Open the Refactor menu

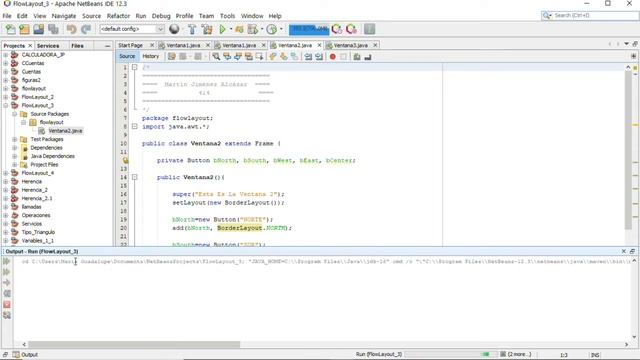click(118, 16)
